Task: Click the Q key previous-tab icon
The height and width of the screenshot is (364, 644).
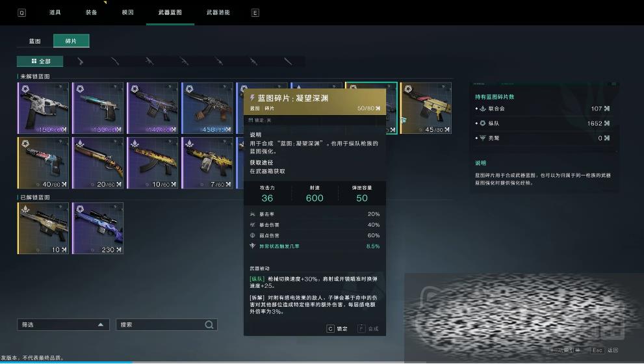Action: [x=21, y=13]
